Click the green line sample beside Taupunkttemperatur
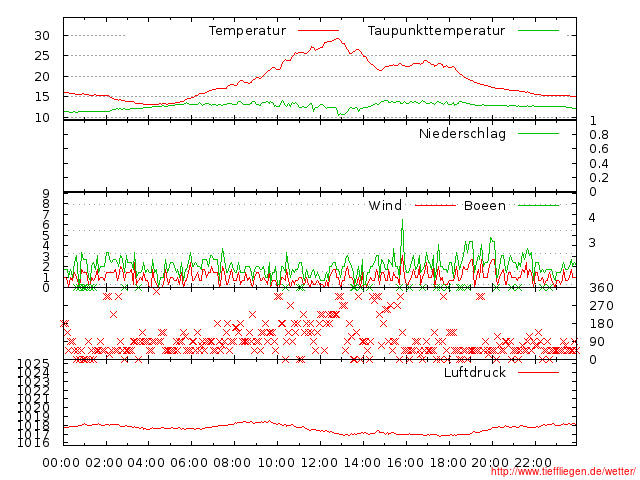This screenshot has width=640, height=480. pyautogui.click(x=538, y=31)
